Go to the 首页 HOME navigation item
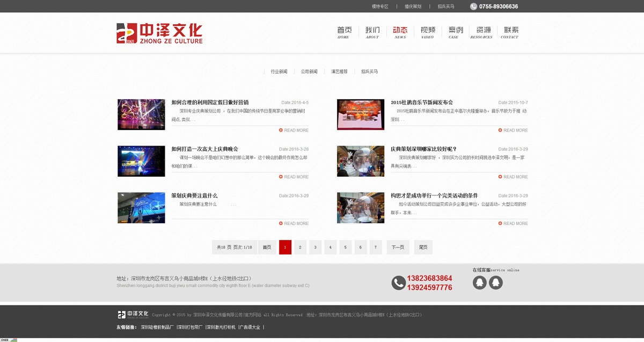The image size is (644, 342). [x=344, y=32]
